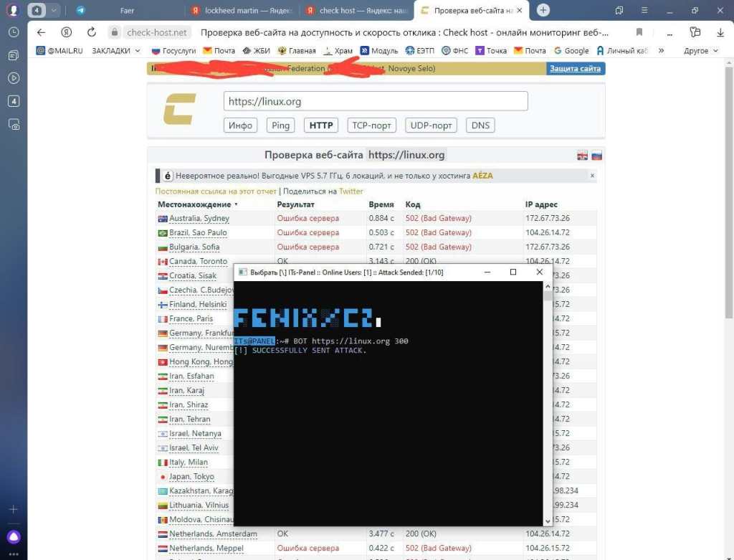Reload the current page

91,32
